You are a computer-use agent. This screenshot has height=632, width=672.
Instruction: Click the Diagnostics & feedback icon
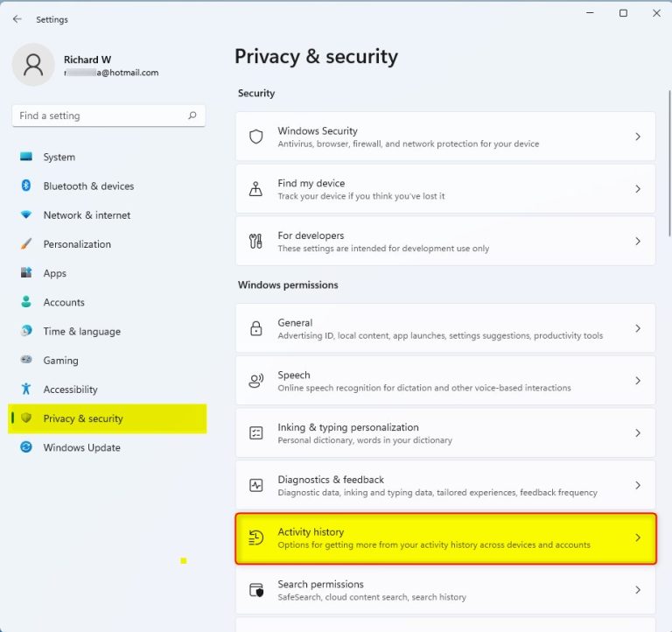(x=255, y=485)
